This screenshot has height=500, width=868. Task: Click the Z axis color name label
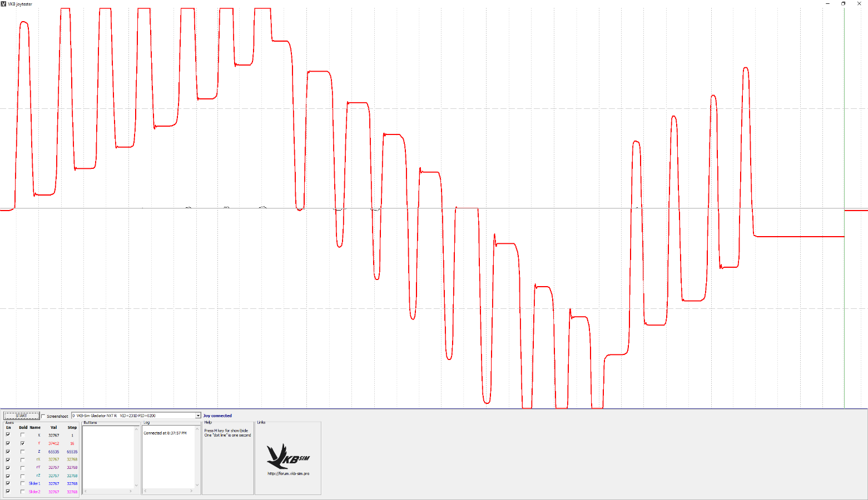point(38,452)
